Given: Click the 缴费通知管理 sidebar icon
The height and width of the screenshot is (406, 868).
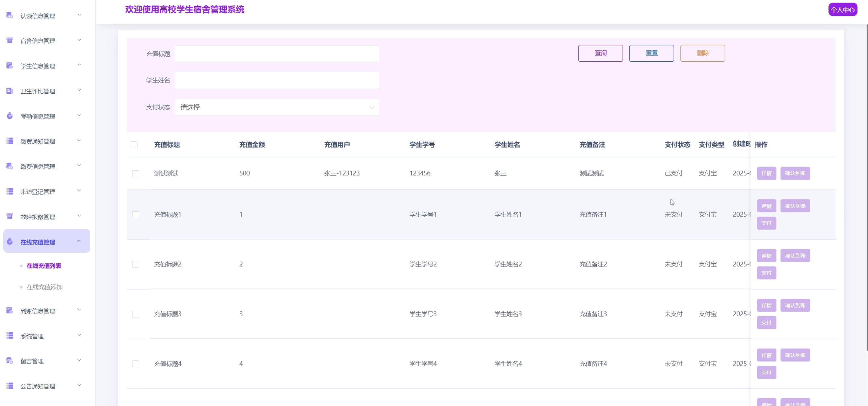Looking at the screenshot, I should pos(10,141).
